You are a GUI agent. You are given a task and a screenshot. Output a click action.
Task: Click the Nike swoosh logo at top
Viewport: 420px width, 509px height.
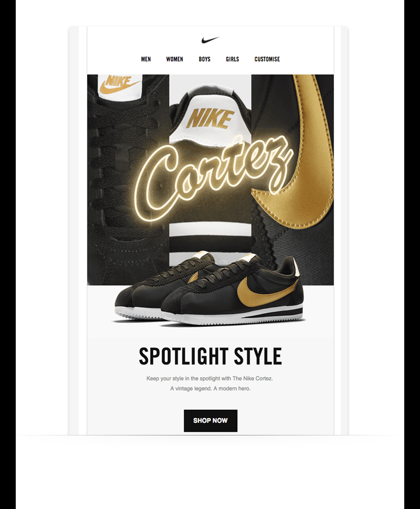tap(210, 40)
